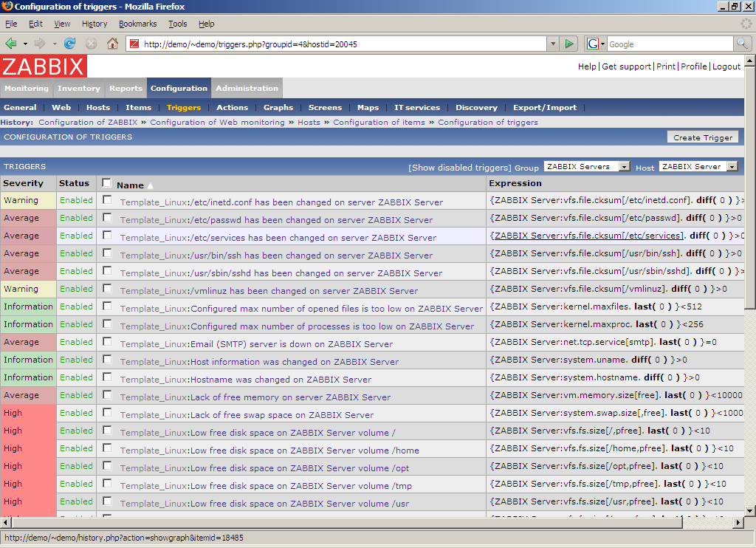756x548 pixels.
Task: Reload the page with the refresh icon
Action: [x=70, y=44]
